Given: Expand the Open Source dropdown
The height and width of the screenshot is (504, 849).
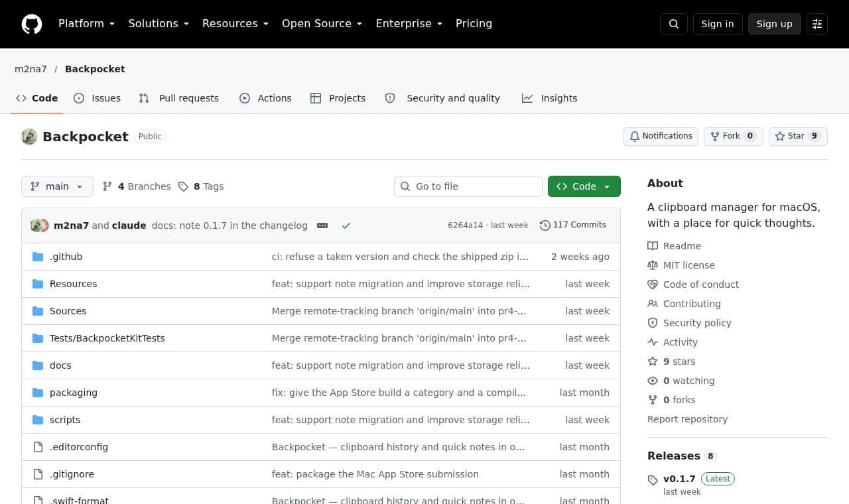Looking at the screenshot, I should tap(322, 24).
